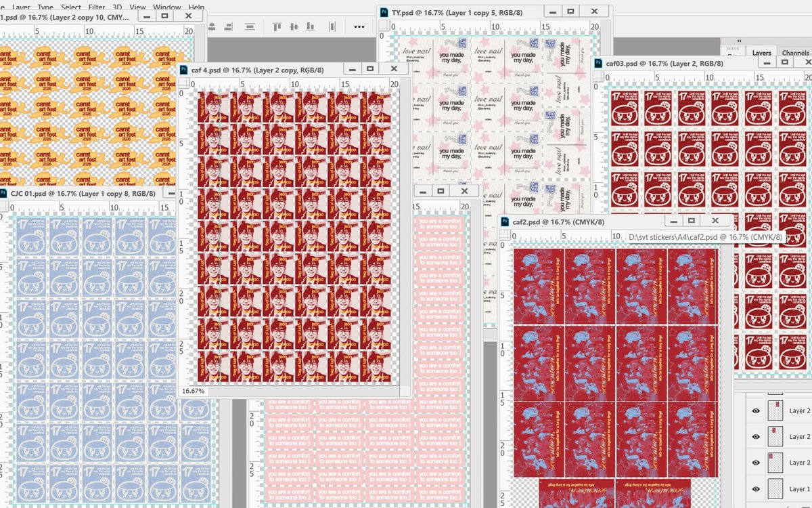Click the Align vertical centers icon
The width and height of the screenshot is (812, 508).
pos(294,26)
